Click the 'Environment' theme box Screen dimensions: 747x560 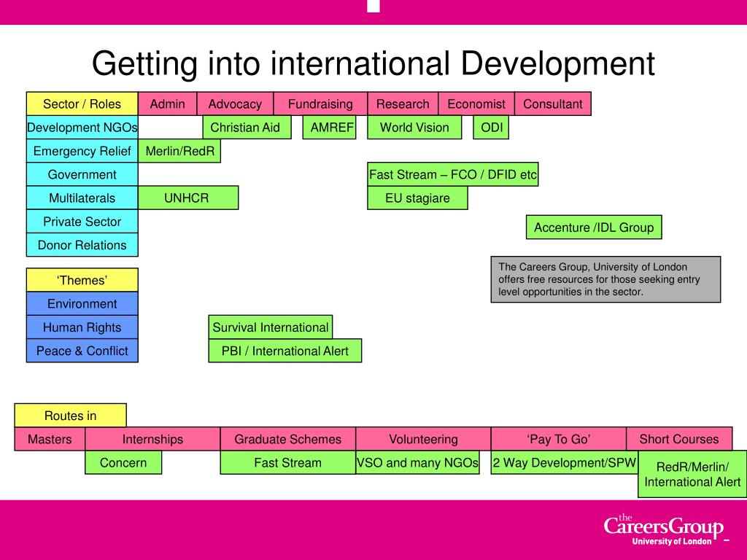point(82,304)
